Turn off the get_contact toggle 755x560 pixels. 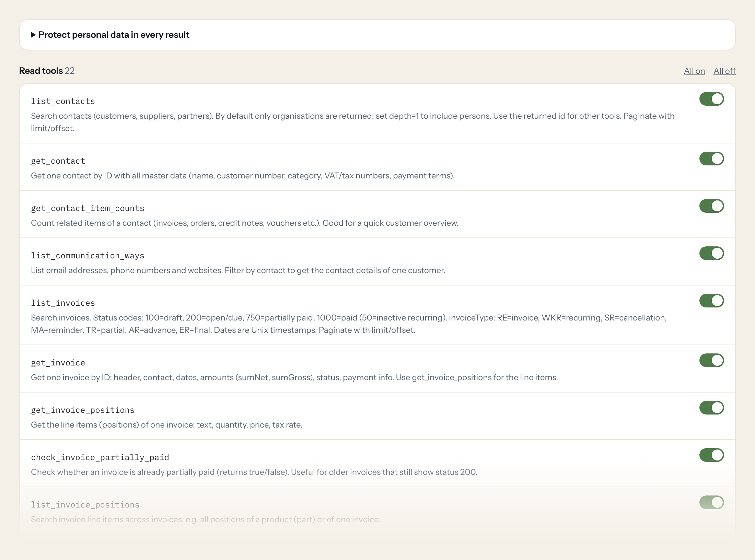tap(711, 159)
